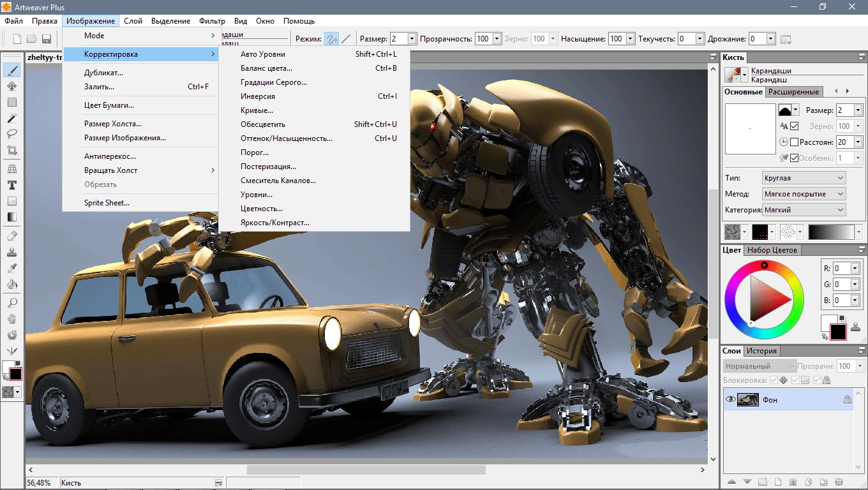Click the color panel stamp icon
This screenshot has width=868, height=490.
click(855, 327)
